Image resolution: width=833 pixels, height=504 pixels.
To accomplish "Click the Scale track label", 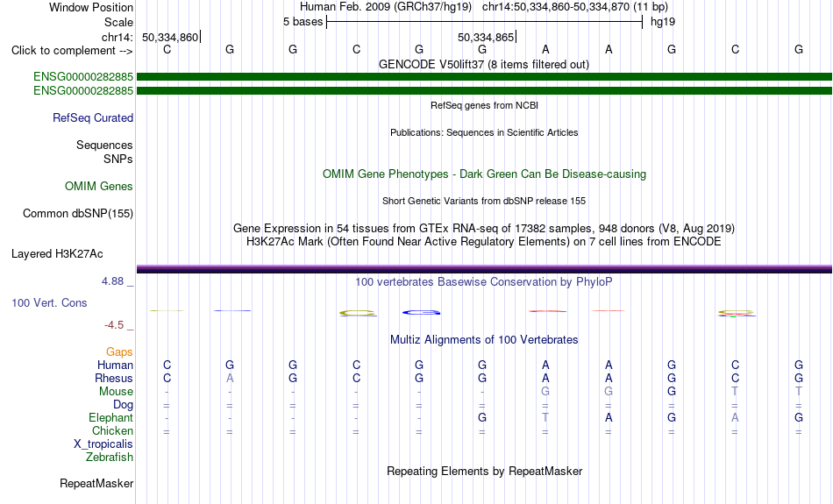I will (118, 22).
